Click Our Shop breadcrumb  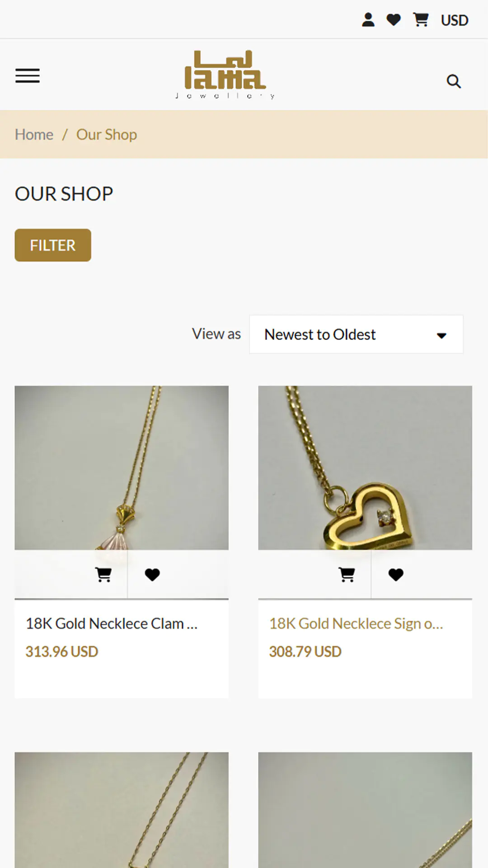point(107,135)
